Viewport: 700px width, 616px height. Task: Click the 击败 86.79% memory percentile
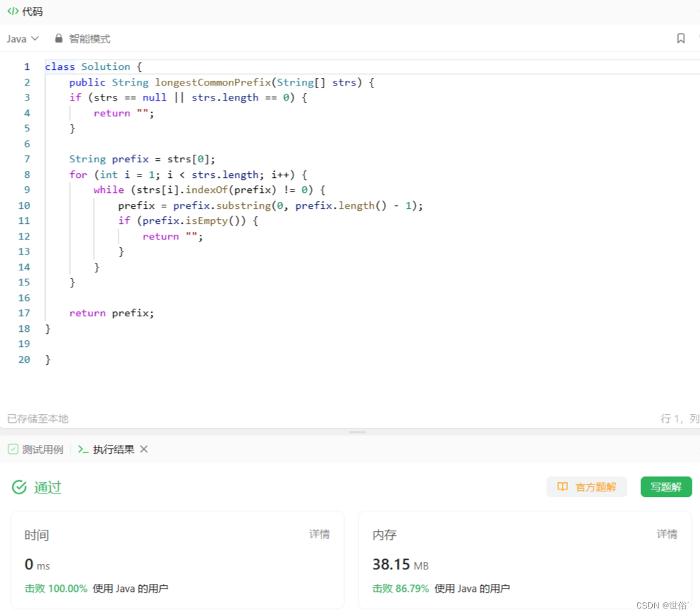click(x=400, y=589)
